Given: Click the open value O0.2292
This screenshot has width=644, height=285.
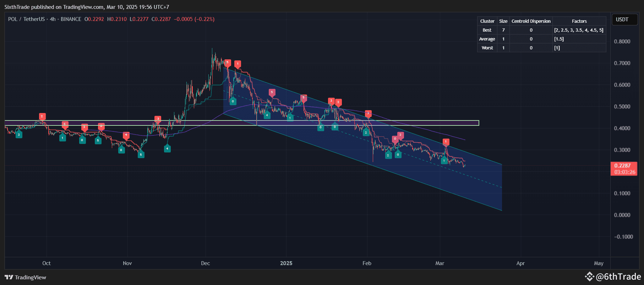Looking at the screenshot, I should [94, 19].
